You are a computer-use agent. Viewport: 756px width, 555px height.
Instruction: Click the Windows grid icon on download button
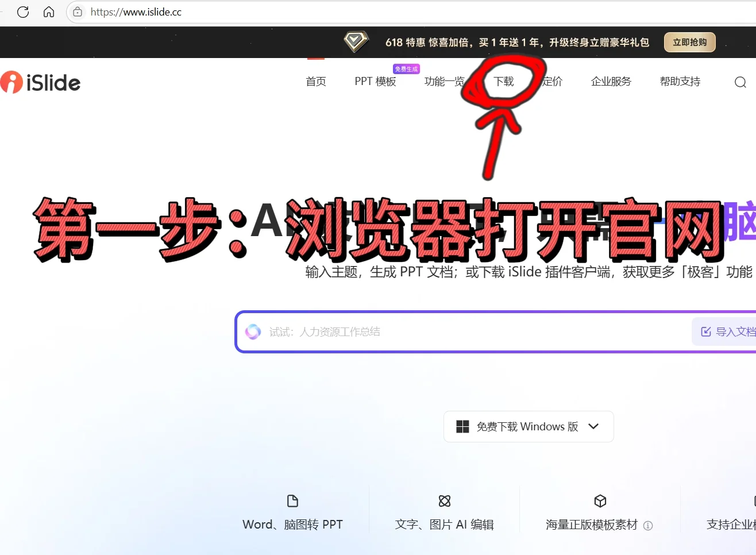click(x=463, y=426)
